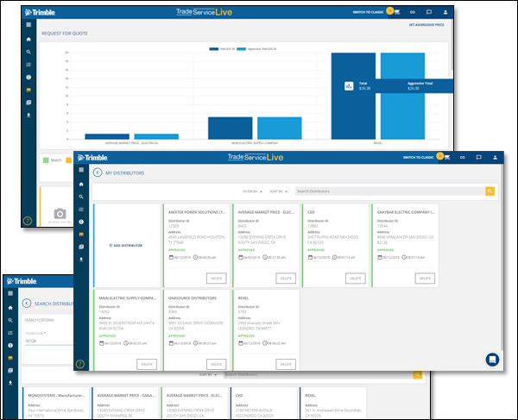
Task: Click camera image placeholder in Request for Quote
Action: (60, 214)
